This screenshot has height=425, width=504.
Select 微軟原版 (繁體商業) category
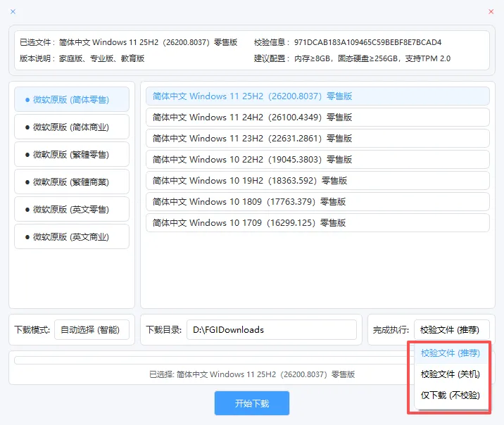click(72, 182)
